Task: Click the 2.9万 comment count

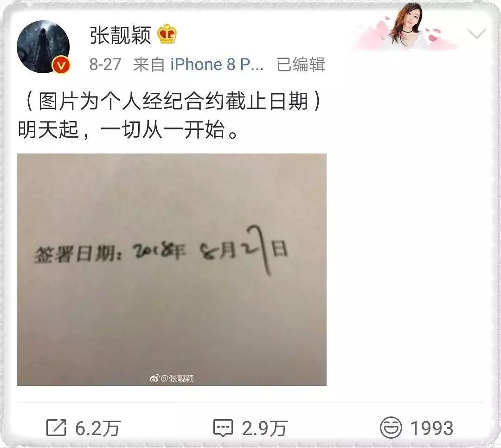Action: click(264, 428)
